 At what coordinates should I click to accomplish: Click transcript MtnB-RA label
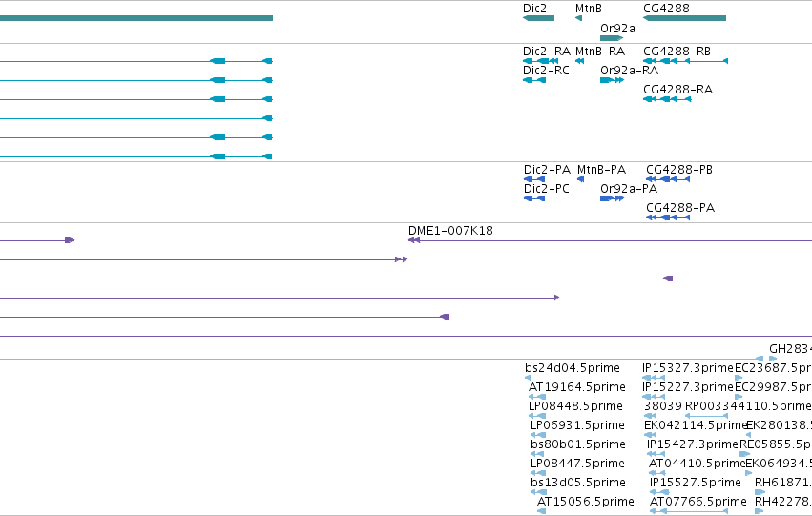(x=600, y=52)
